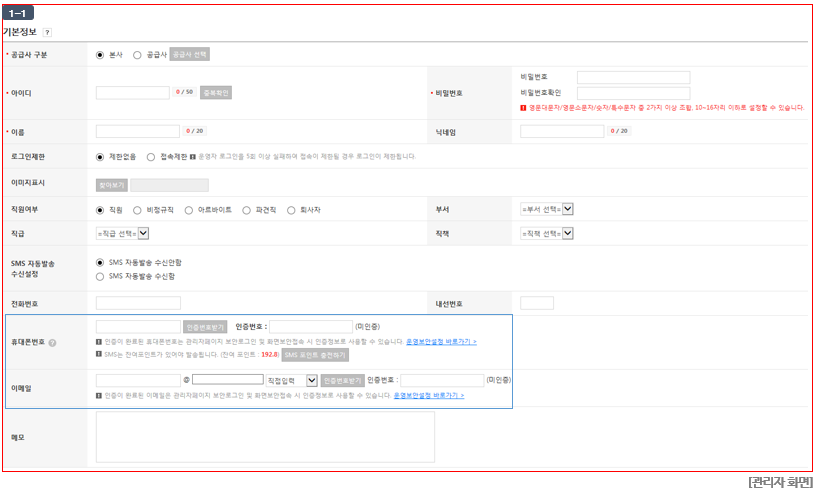This screenshot has width=816, height=493.
Task: Click the 0 / 20 counter beside 닉네임
Action: tap(619, 131)
